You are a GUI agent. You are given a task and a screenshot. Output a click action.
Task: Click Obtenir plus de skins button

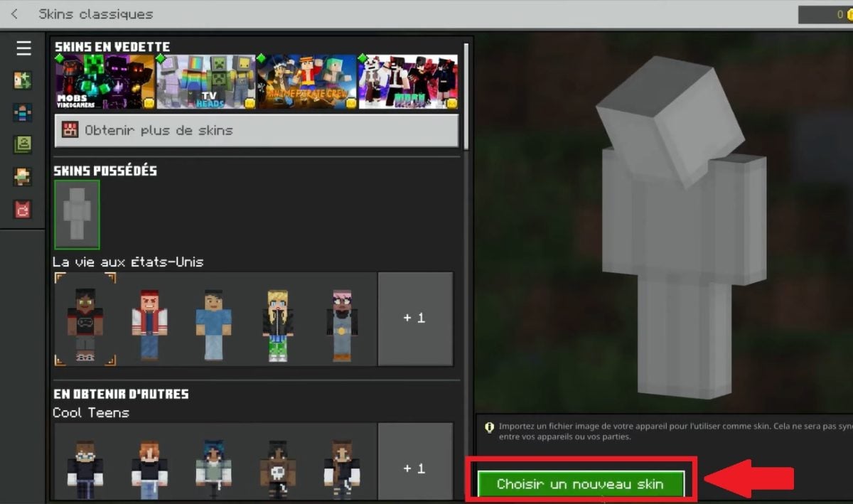257,131
